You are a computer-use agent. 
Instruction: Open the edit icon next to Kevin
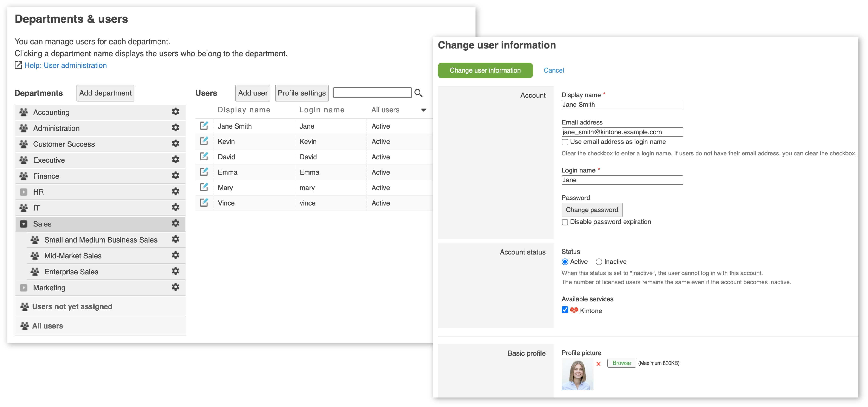click(204, 141)
